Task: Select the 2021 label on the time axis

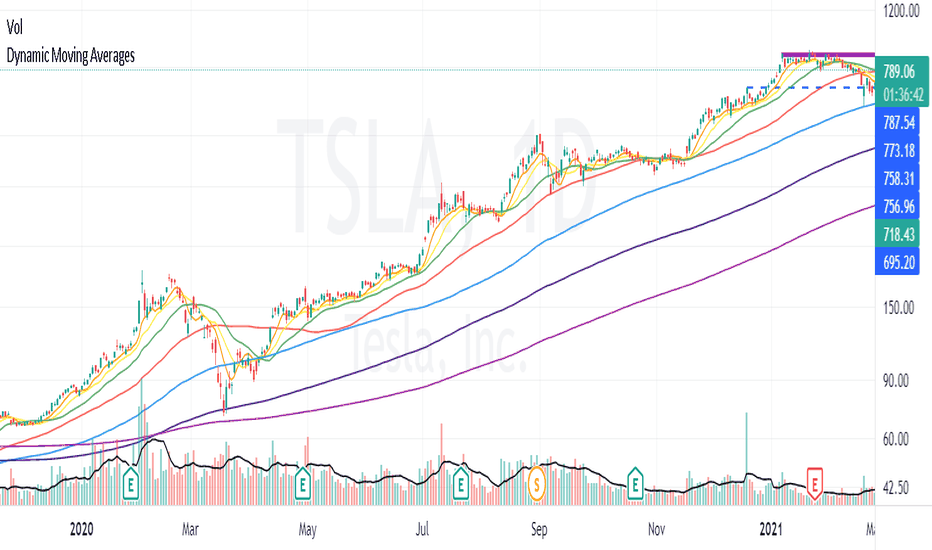Action: click(x=771, y=529)
